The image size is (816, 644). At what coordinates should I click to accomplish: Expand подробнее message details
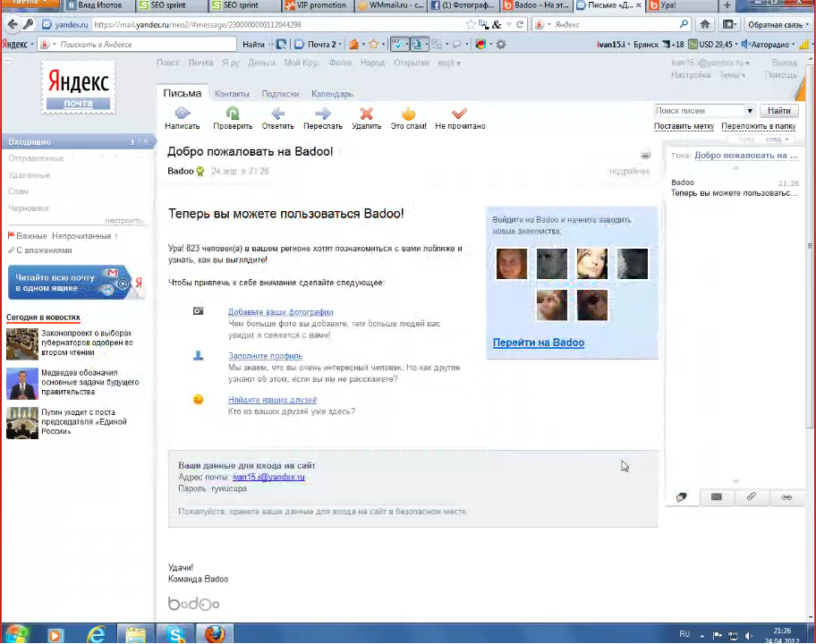629,171
